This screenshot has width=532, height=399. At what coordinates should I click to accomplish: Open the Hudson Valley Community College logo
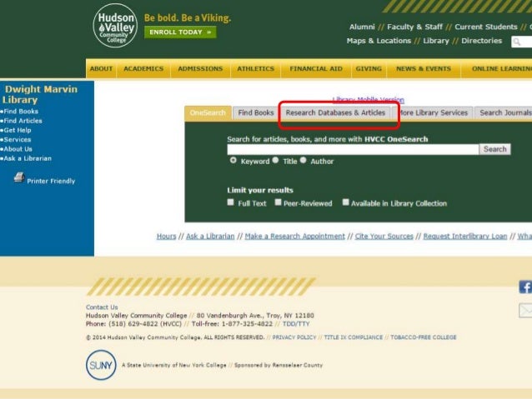click(x=115, y=26)
